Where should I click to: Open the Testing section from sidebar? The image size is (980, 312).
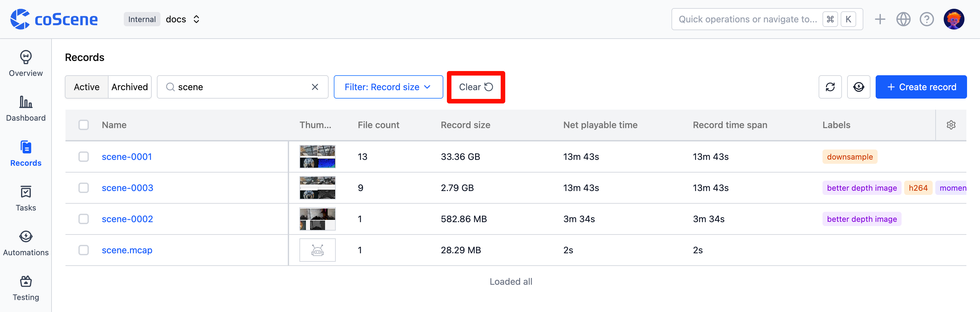(26, 287)
